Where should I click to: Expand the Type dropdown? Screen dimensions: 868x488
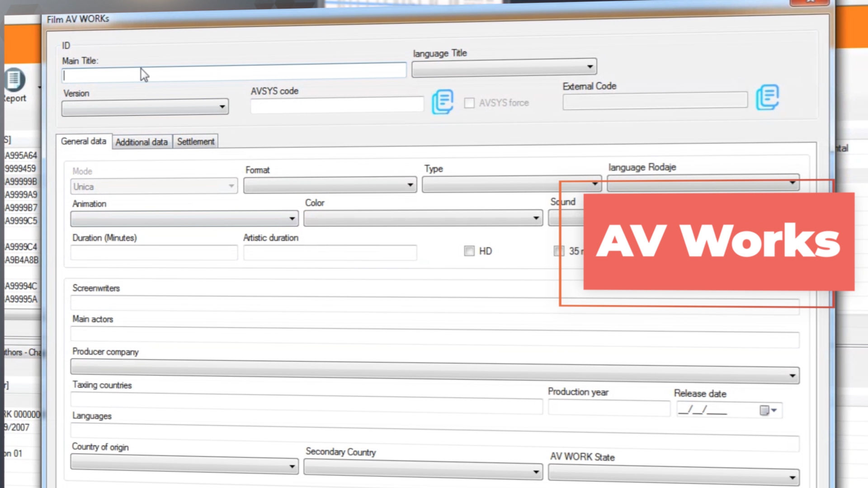(x=511, y=184)
